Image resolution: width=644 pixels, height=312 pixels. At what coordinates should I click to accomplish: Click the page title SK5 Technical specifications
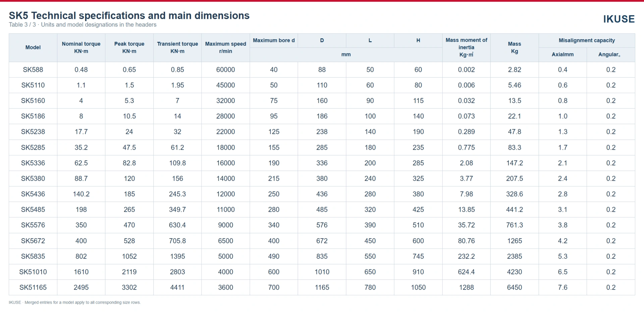point(129,15)
